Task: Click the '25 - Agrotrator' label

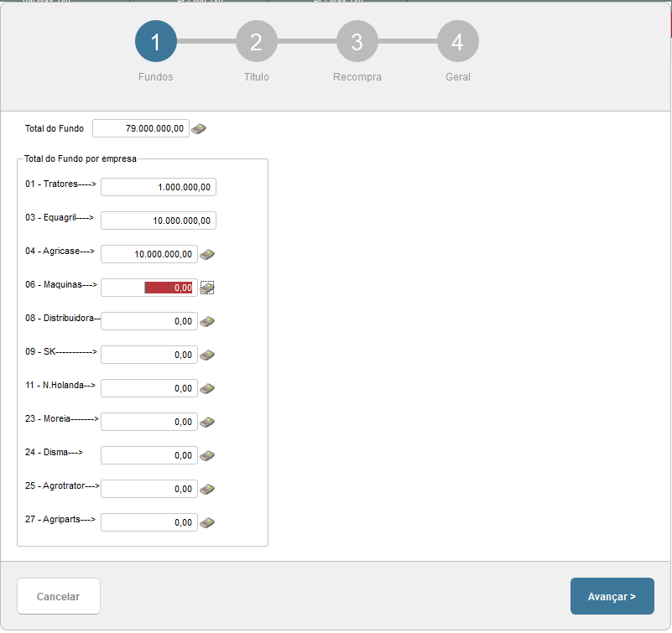Action: click(x=62, y=485)
